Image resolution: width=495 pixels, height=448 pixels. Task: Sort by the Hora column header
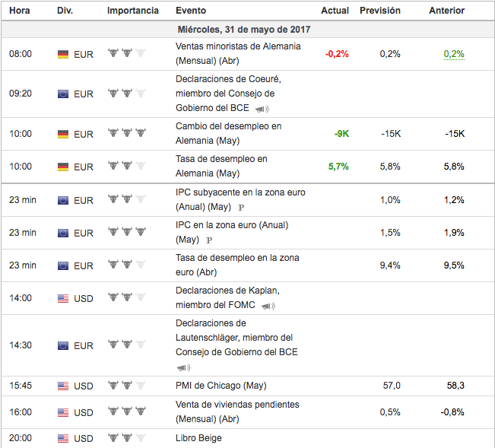20,11
